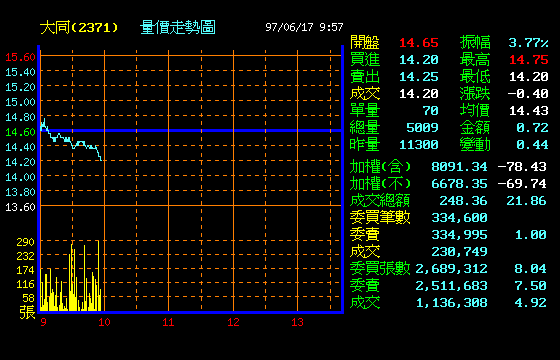560x360 pixels.
Task: Select the 總量 value 5009
Action: [x=422, y=128]
